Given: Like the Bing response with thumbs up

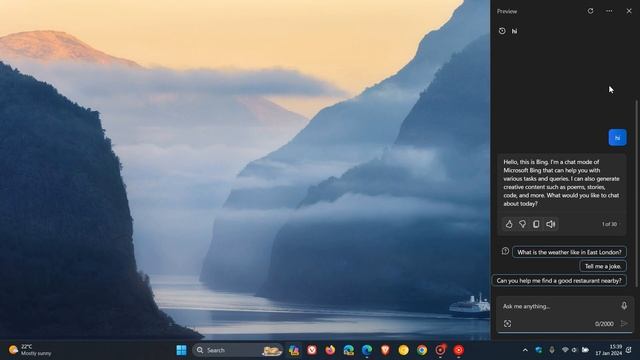Looking at the screenshot, I should pyautogui.click(x=509, y=224).
